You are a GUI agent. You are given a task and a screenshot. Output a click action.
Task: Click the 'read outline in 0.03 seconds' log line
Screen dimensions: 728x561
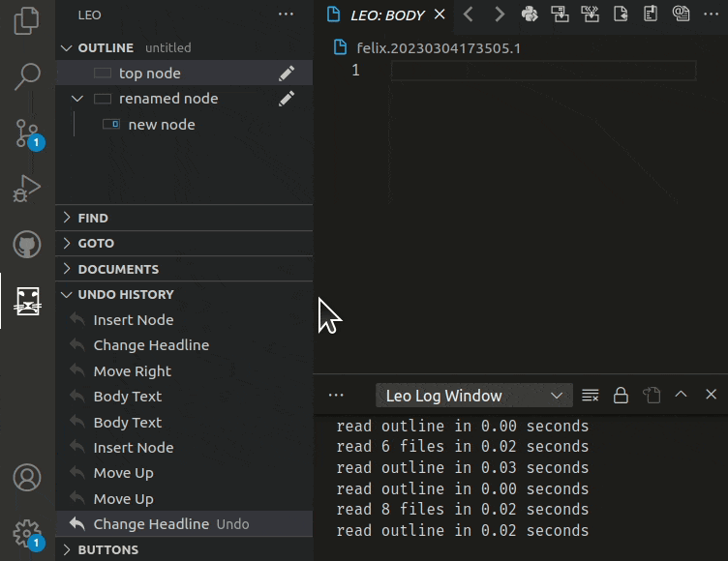click(462, 467)
